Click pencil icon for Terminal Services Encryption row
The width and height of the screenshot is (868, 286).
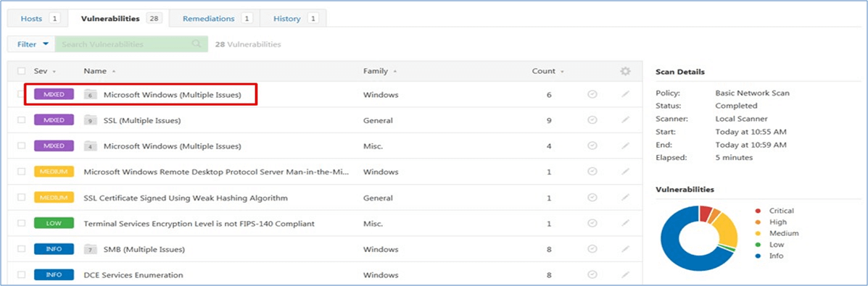(x=626, y=224)
